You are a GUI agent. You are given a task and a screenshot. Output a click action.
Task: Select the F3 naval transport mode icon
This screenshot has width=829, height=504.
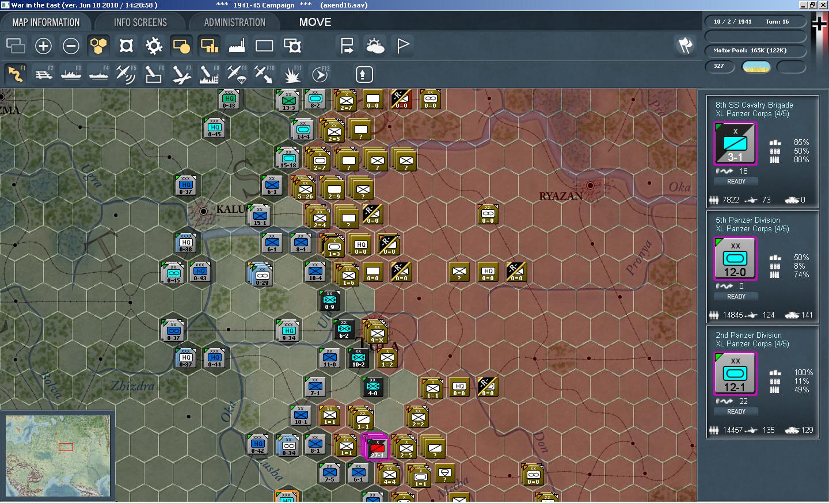coord(71,74)
